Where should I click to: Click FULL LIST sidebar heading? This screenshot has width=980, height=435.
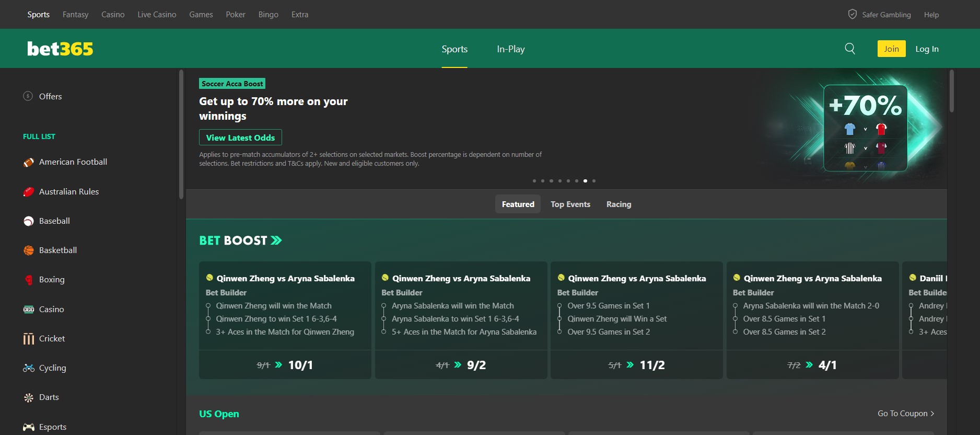39,136
